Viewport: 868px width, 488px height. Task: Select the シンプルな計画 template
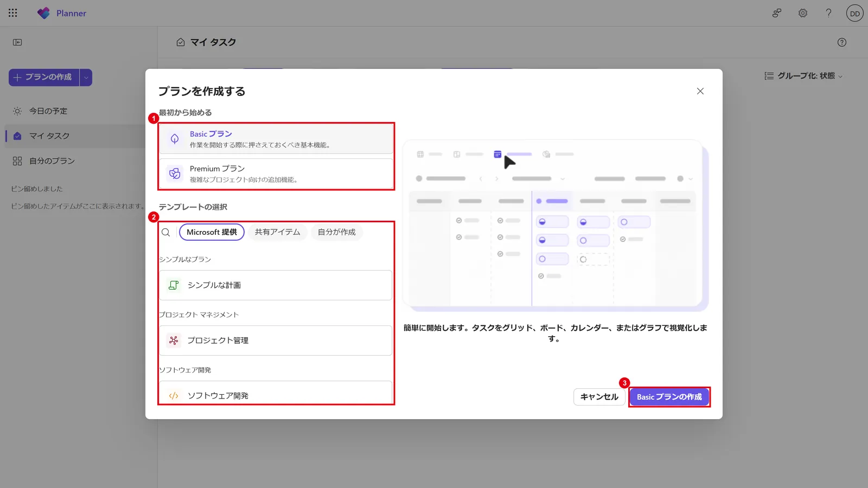(x=276, y=285)
